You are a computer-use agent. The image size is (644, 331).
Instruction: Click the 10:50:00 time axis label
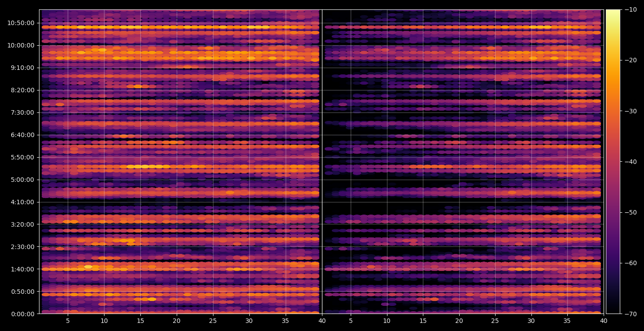(21, 23)
